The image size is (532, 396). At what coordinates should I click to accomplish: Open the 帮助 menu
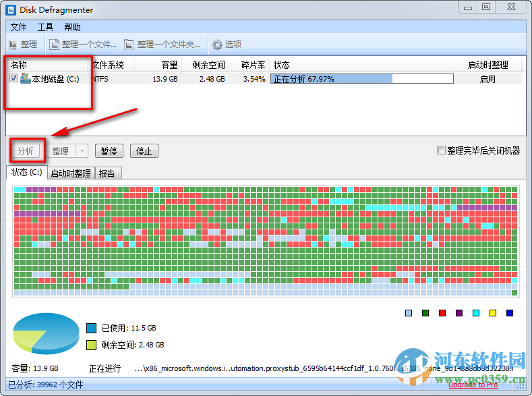72,27
